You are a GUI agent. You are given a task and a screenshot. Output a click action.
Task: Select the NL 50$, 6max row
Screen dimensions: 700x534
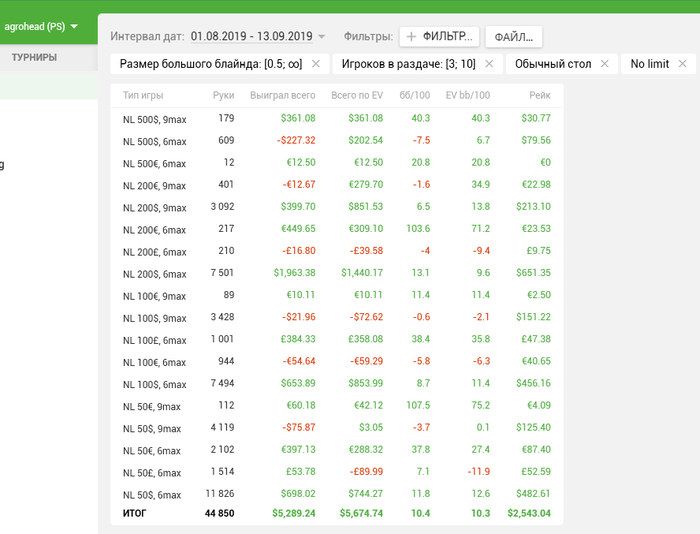click(337, 494)
